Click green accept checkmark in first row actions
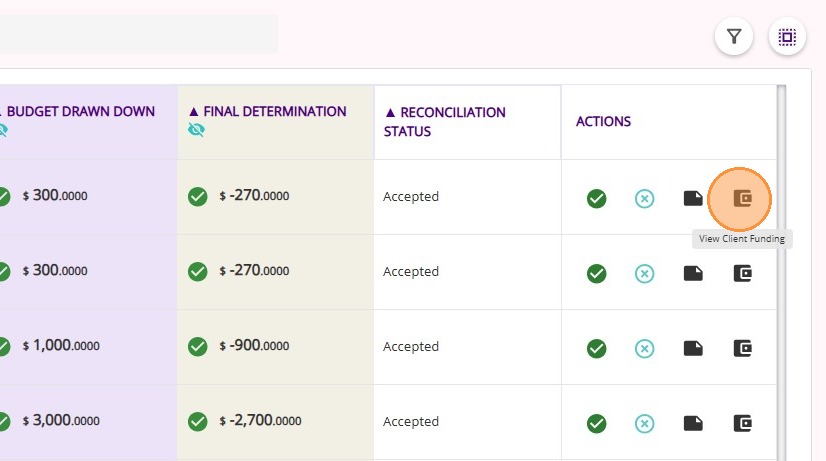 (597, 198)
